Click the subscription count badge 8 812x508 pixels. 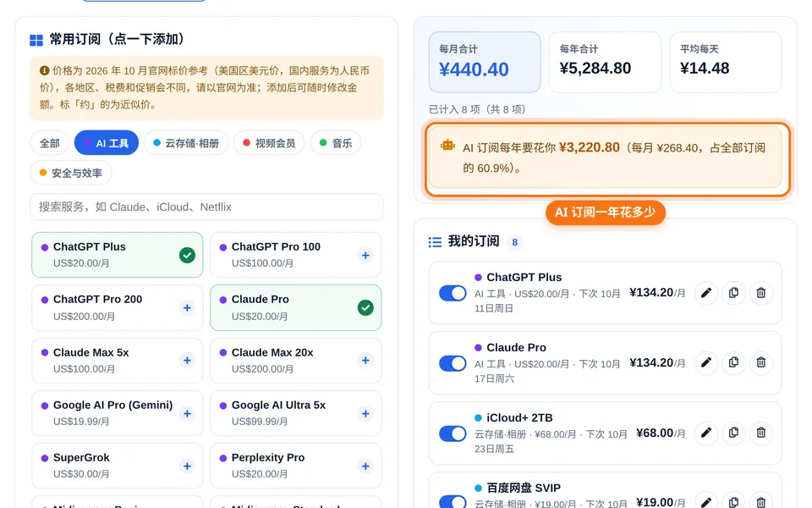[515, 242]
